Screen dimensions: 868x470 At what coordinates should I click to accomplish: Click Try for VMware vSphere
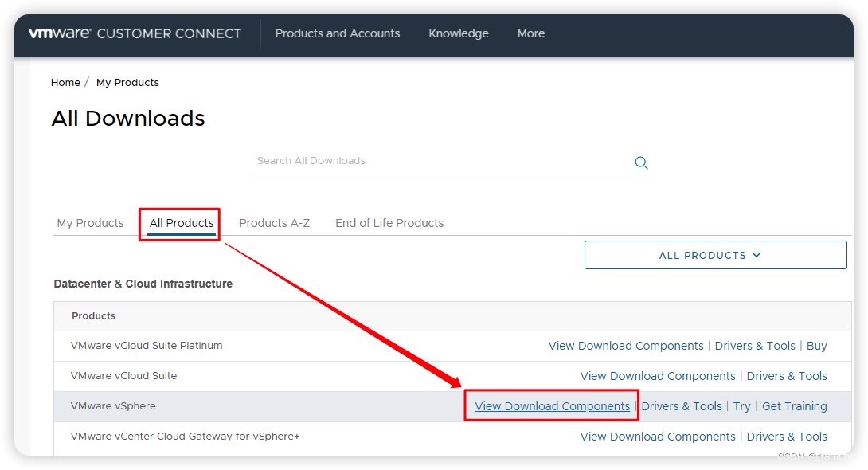point(742,406)
